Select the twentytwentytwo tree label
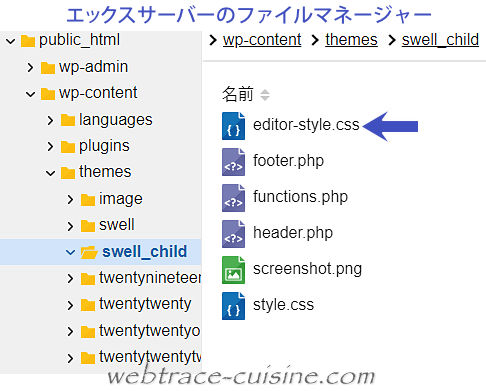Screen dimensions: 486x391 (150, 357)
